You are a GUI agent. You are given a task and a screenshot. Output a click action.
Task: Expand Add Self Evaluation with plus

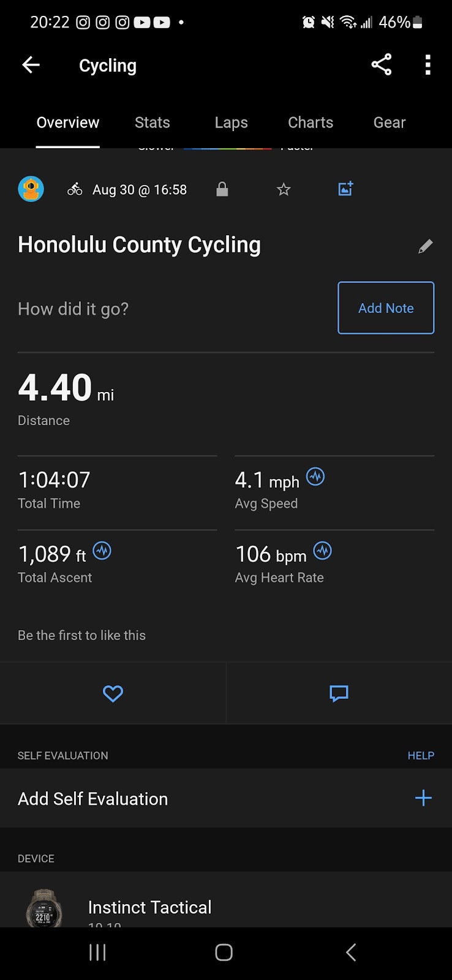click(x=423, y=798)
